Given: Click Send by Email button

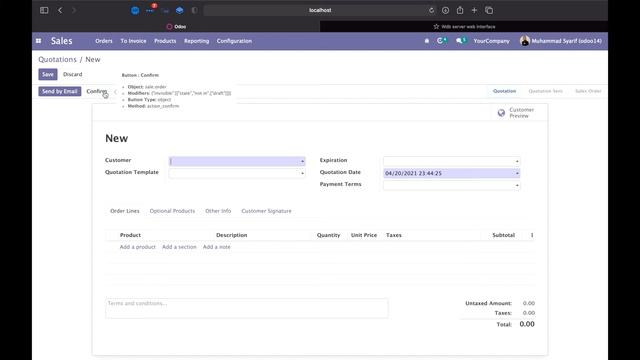Looking at the screenshot, I should (x=60, y=91).
